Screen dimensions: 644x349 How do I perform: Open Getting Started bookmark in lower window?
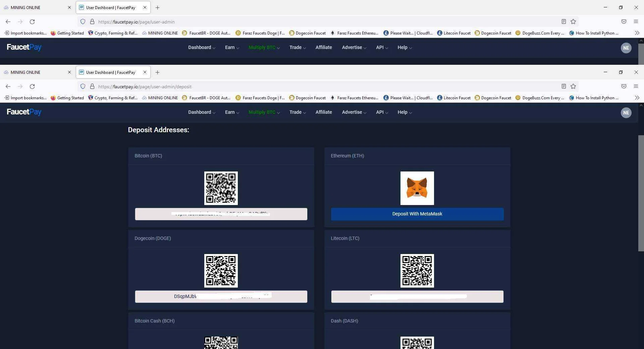(x=67, y=98)
